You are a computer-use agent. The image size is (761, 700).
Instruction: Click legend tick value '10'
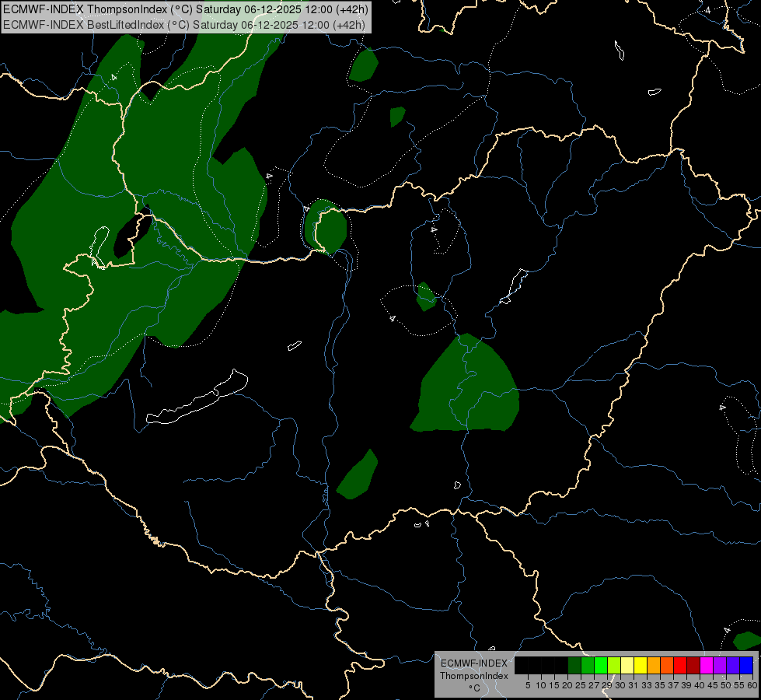click(541, 685)
